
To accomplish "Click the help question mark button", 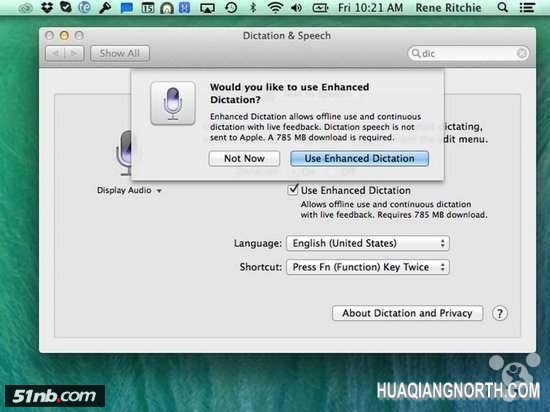I will click(499, 313).
